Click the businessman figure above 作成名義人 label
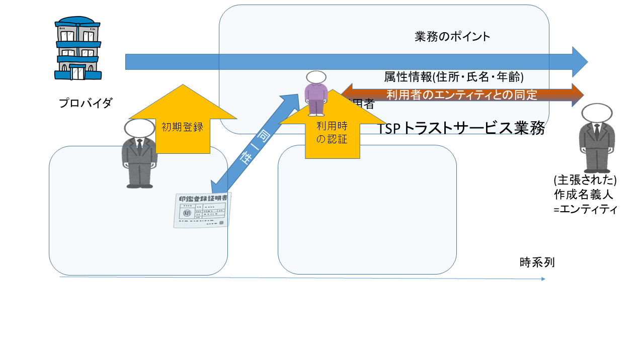Screen dimensions: 644x362 (x=597, y=138)
